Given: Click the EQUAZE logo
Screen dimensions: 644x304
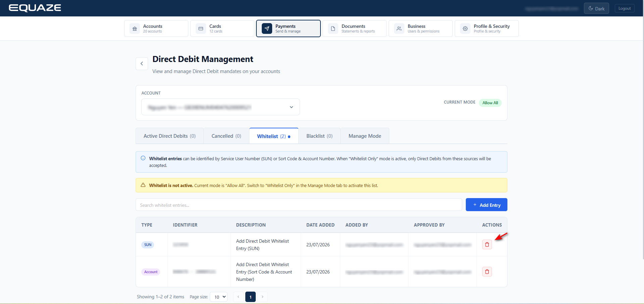Looking at the screenshot, I should [x=35, y=8].
